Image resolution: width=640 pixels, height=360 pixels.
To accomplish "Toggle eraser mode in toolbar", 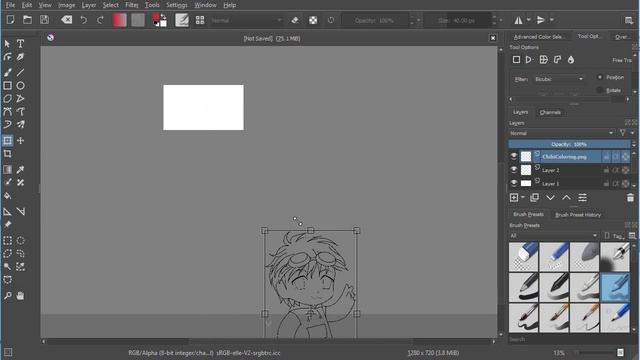I will click(x=295, y=20).
